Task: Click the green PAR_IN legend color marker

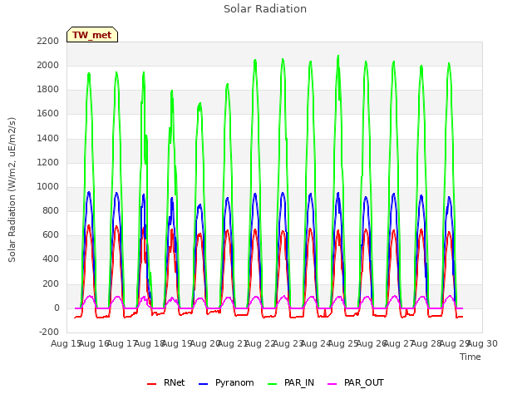Action: 273,384
